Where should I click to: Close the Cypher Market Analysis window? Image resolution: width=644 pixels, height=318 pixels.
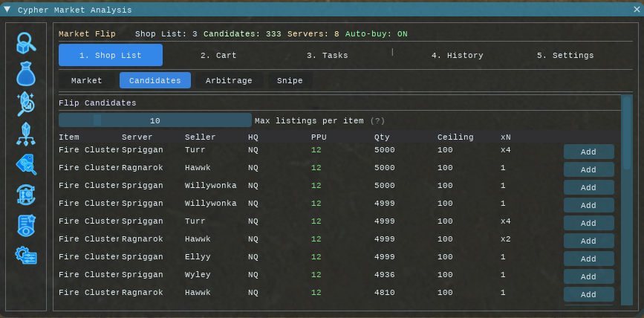coord(636,10)
